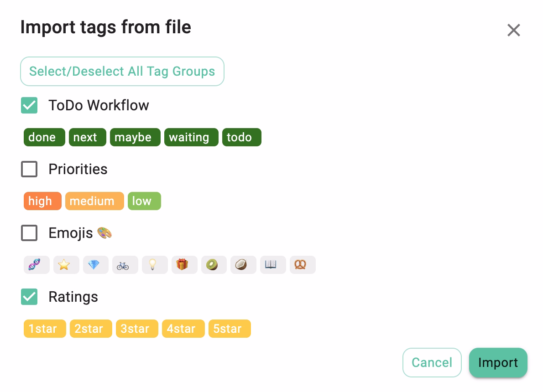Screen dimensions: 543x392
Task: Click the pretzel emoji tag
Action: tap(303, 265)
